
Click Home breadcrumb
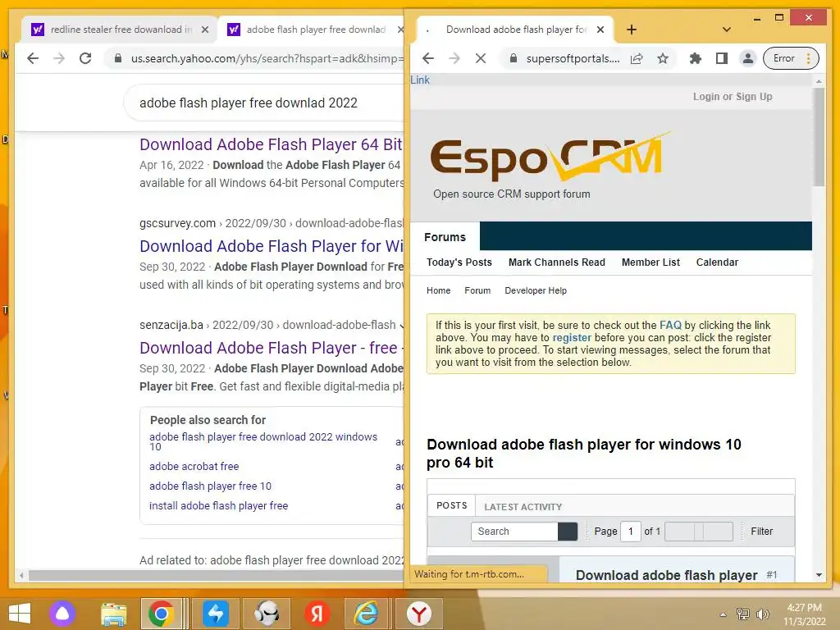coord(438,290)
